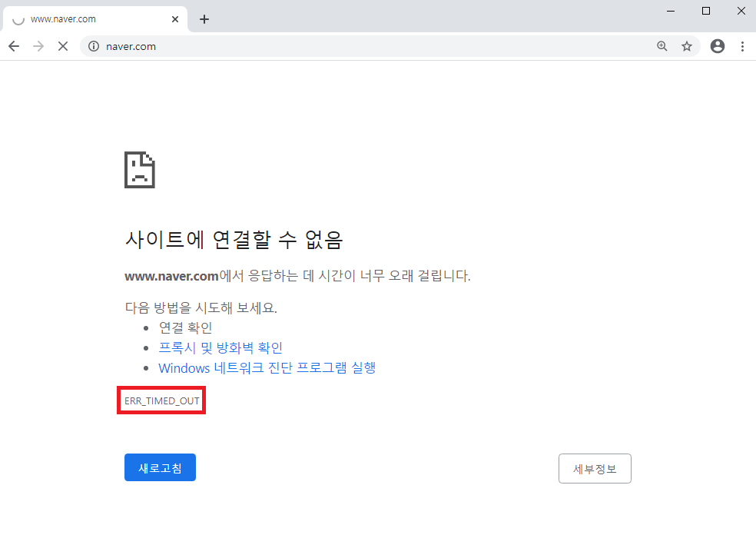
Task: Click the 새로고침 reload button
Action: (160, 467)
